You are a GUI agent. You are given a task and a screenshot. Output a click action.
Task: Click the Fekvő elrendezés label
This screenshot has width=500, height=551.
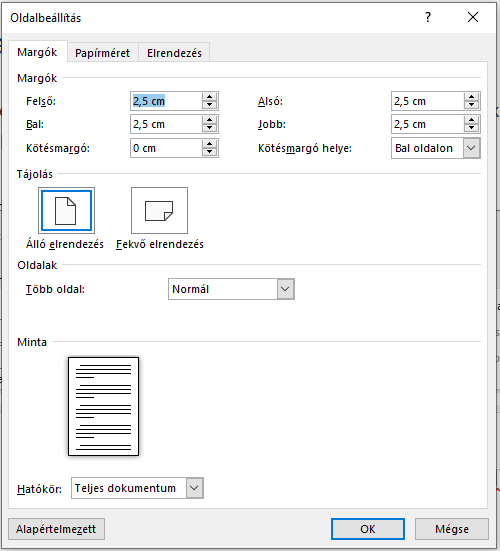tap(160, 244)
